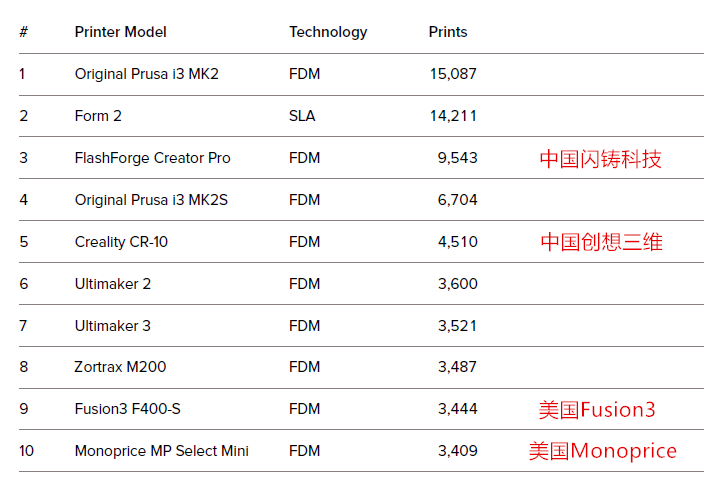Screen dimensions: 704x484
Task: Select Monoprice MP Select Mini entry
Action: pyautogui.click(x=161, y=451)
